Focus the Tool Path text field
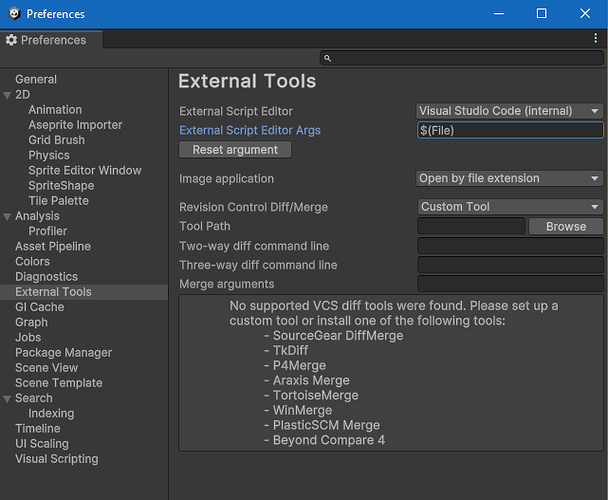 point(470,227)
